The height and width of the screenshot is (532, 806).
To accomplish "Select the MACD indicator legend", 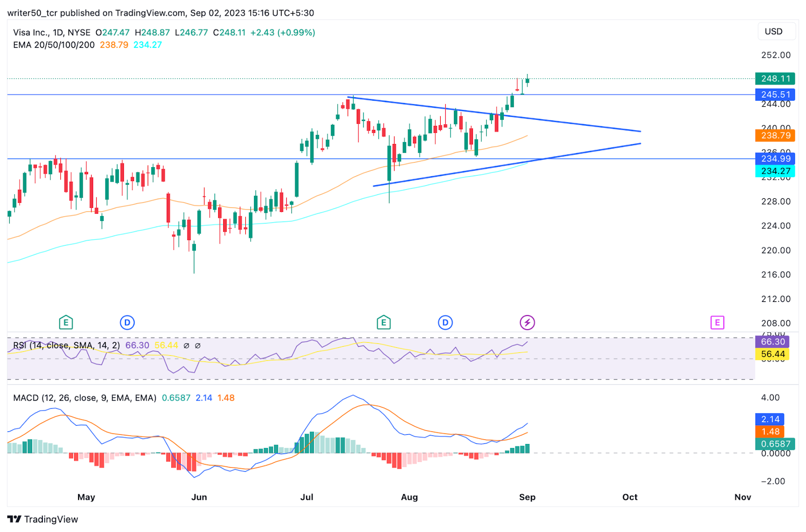I will pyautogui.click(x=85, y=398).
